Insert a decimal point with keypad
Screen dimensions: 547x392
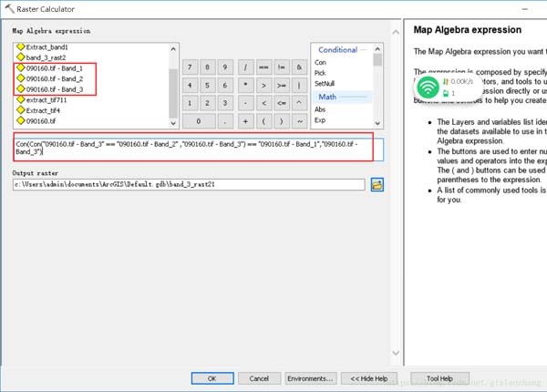tap(225, 121)
